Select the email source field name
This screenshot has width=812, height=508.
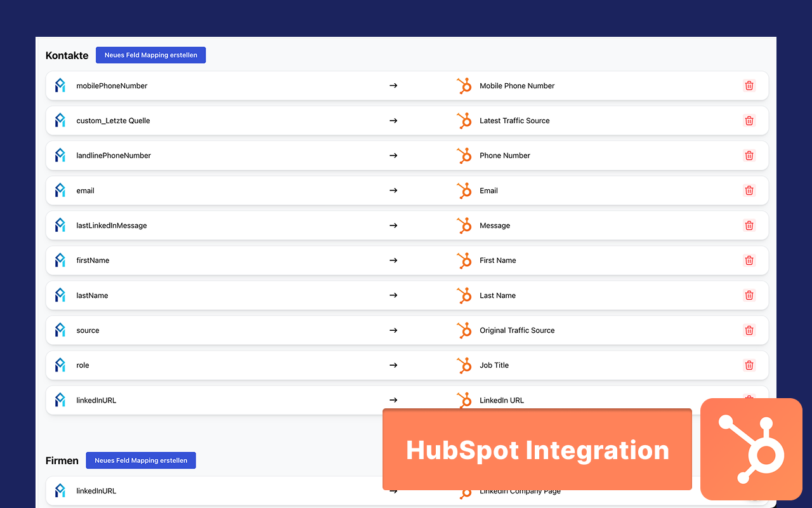(85, 190)
